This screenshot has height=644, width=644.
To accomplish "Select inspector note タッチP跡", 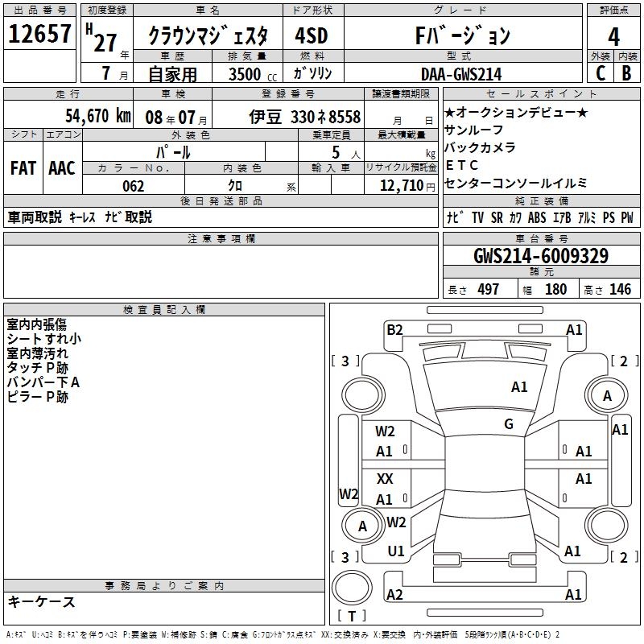I will (x=37, y=368).
